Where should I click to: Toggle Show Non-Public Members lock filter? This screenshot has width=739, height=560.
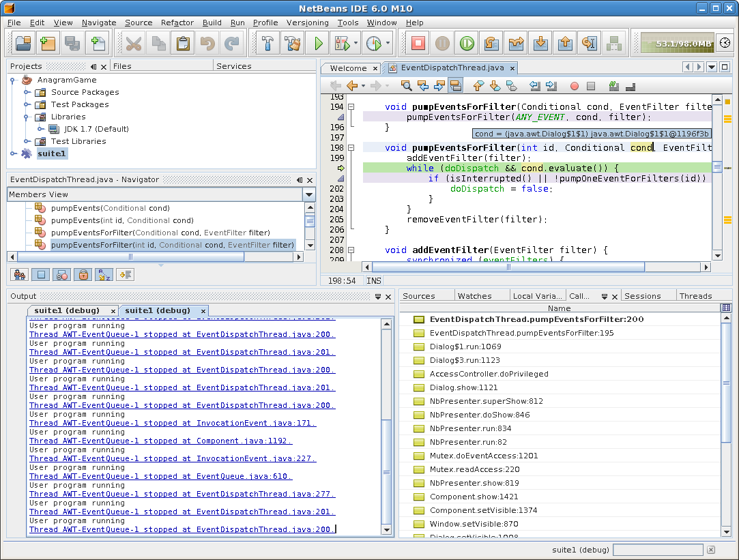click(83, 275)
